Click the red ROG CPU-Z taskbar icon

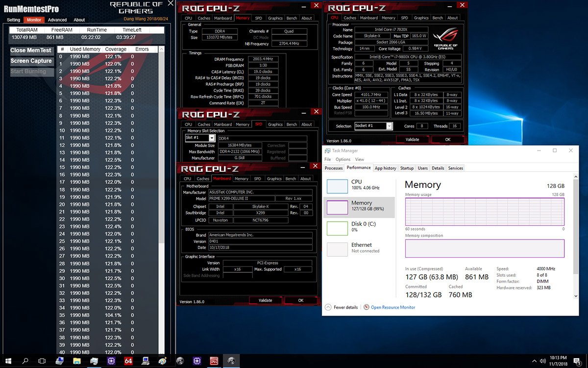(214, 361)
